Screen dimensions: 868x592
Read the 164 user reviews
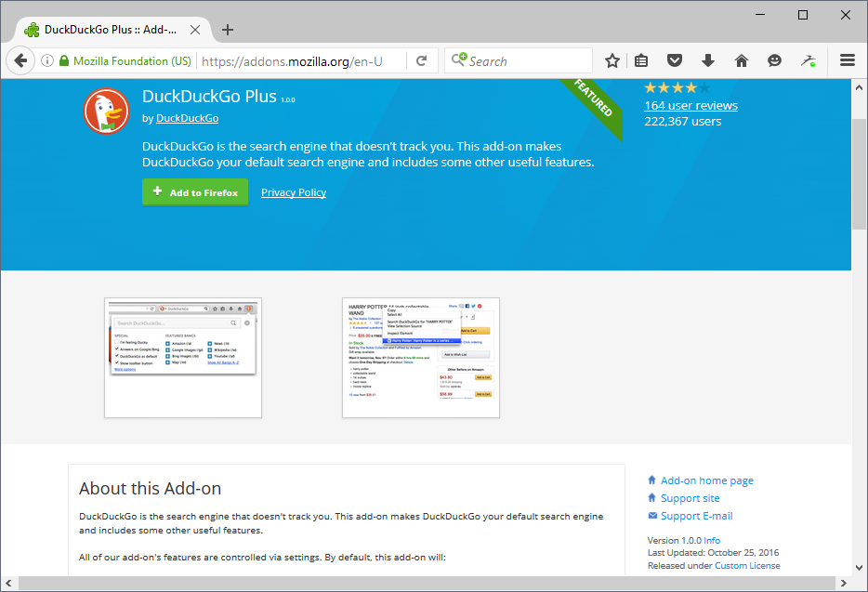pyautogui.click(x=690, y=105)
